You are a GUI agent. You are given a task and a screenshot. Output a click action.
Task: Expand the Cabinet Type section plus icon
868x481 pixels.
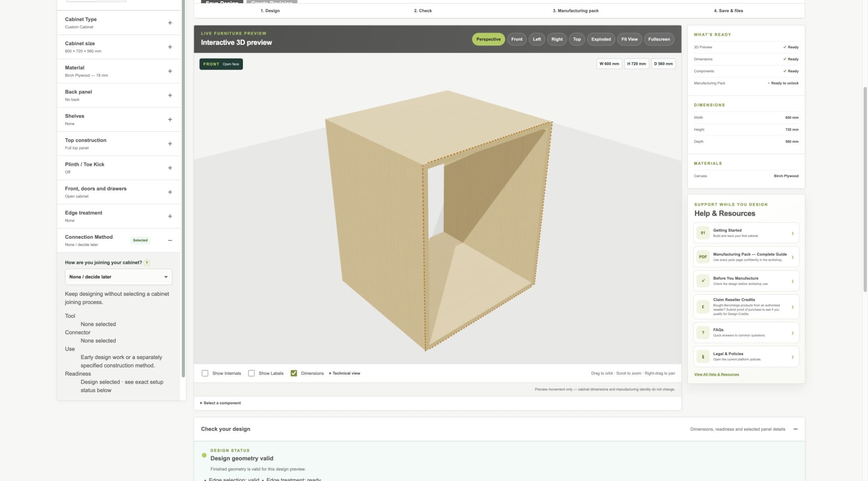pyautogui.click(x=170, y=23)
